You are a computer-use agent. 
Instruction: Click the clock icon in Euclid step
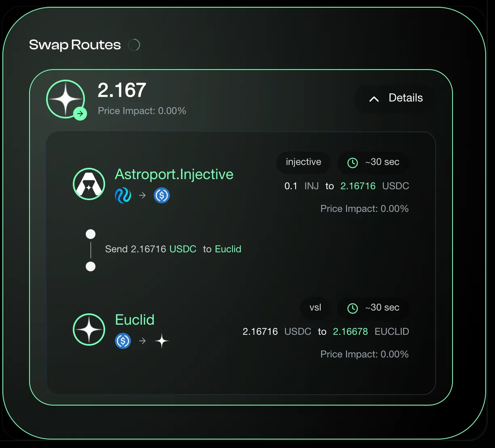click(x=353, y=308)
